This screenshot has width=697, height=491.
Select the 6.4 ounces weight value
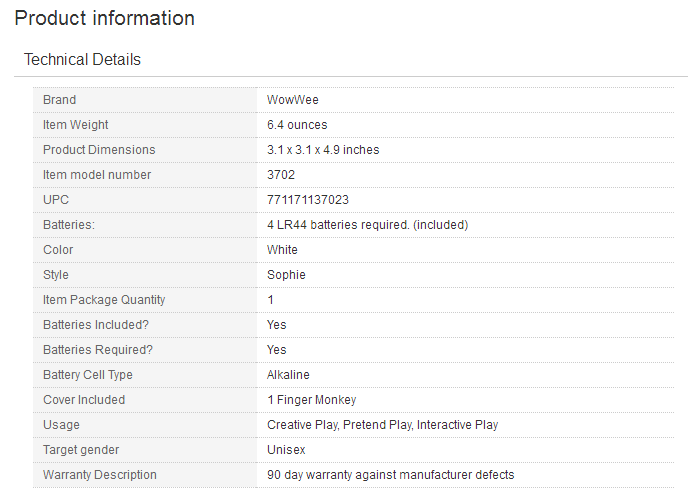tap(297, 125)
